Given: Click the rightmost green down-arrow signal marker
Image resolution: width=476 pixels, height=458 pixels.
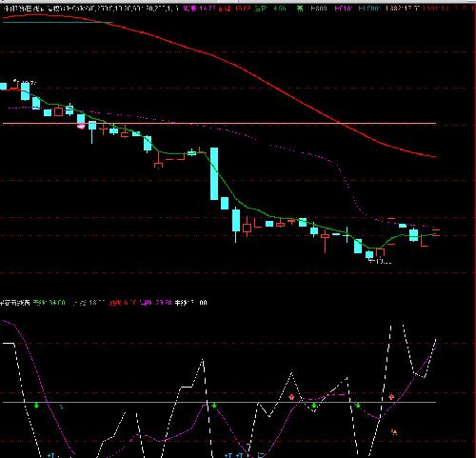Looking at the screenshot, I should [x=358, y=405].
